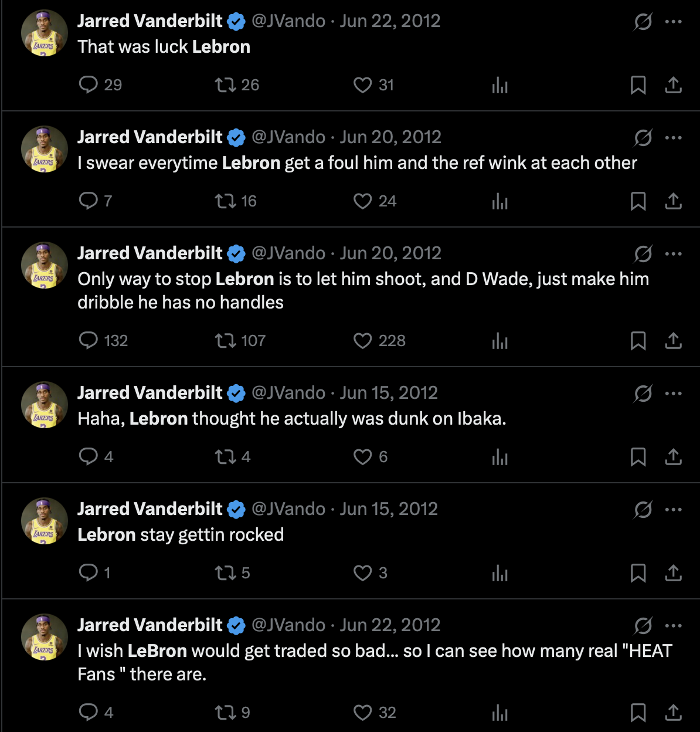Share the "ref wink at each other" tweet
Screen dimensions: 700x732
click(673, 201)
